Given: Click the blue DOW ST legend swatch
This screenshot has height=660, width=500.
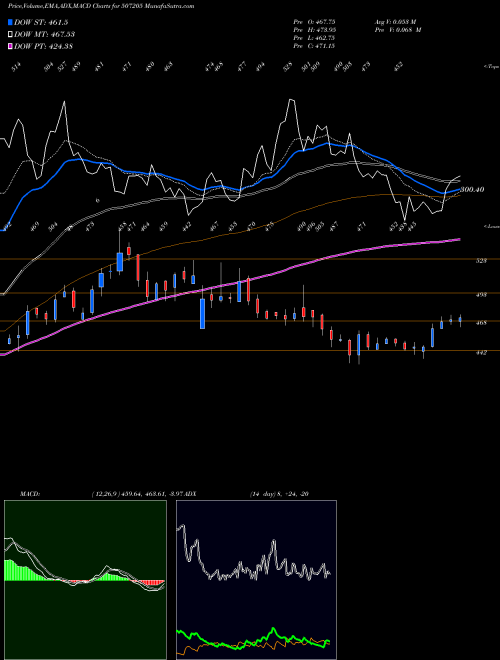Looking at the screenshot, I should (x=11, y=22).
